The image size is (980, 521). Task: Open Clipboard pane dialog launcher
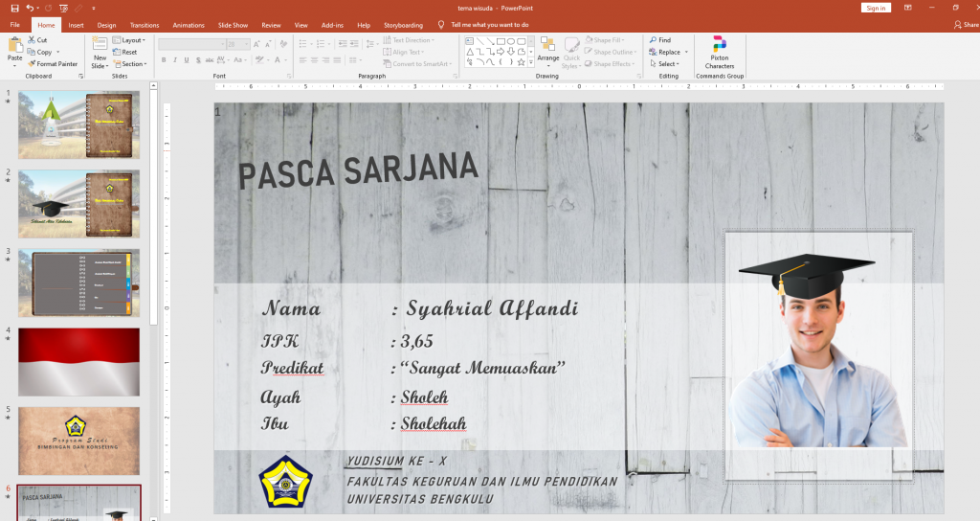(80, 77)
